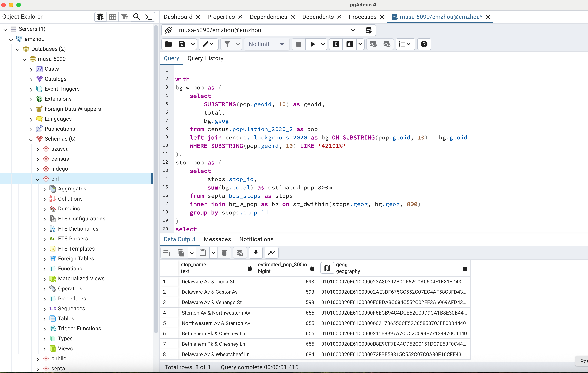Image resolution: width=588 pixels, height=373 pixels.
Task: Toggle the connection status icon
Action: point(168,30)
